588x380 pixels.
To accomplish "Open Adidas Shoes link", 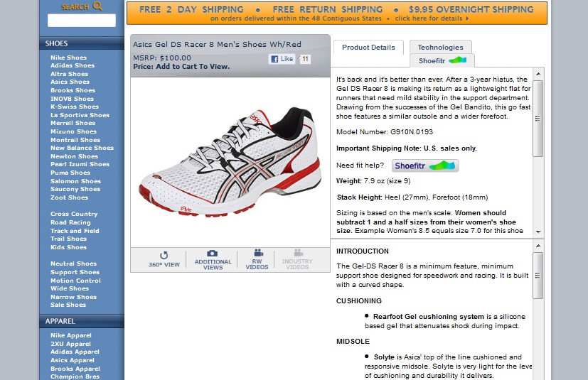I will [73, 65].
